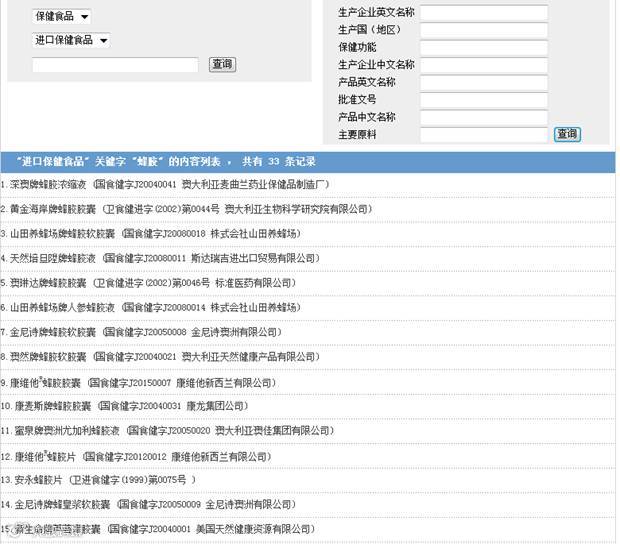Open result 6 山田养蜂场牌人参蜂胶液
The width and height of the screenshot is (620, 544).
151,307
